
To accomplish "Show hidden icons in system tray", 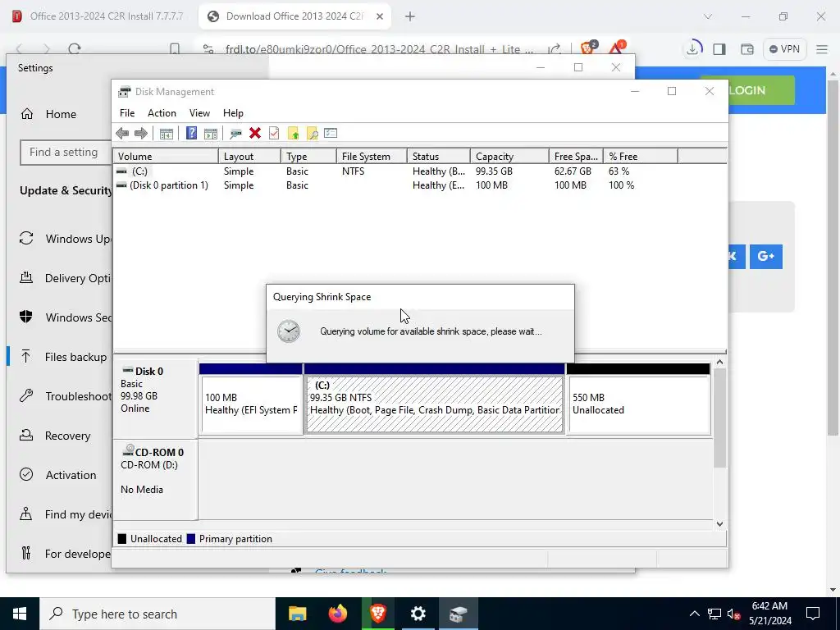I will pos(694,614).
